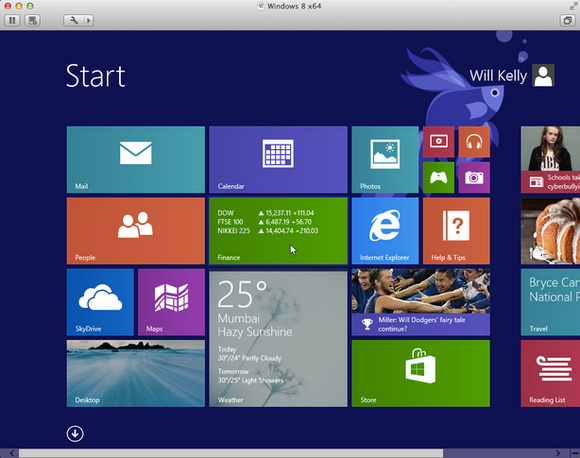This screenshot has width=580, height=458.
Task: Click the 25° temperature reading
Action: click(242, 294)
